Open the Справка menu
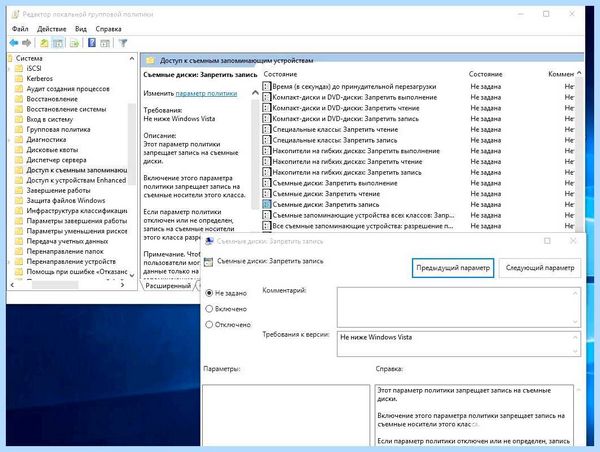Image resolution: width=600 pixels, height=452 pixels. (x=108, y=29)
